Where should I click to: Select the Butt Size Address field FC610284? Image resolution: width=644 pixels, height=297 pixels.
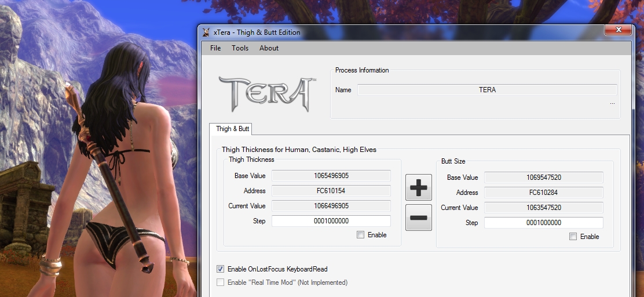(x=543, y=193)
